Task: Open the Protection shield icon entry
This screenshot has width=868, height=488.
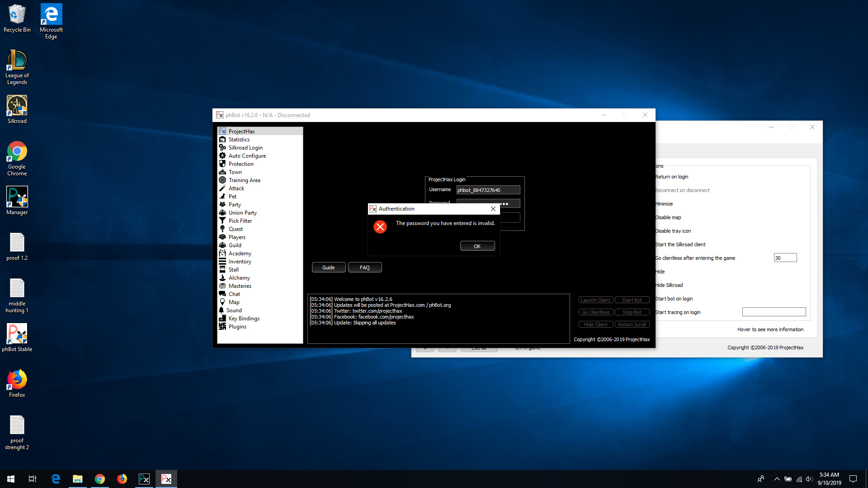Action: [222, 164]
